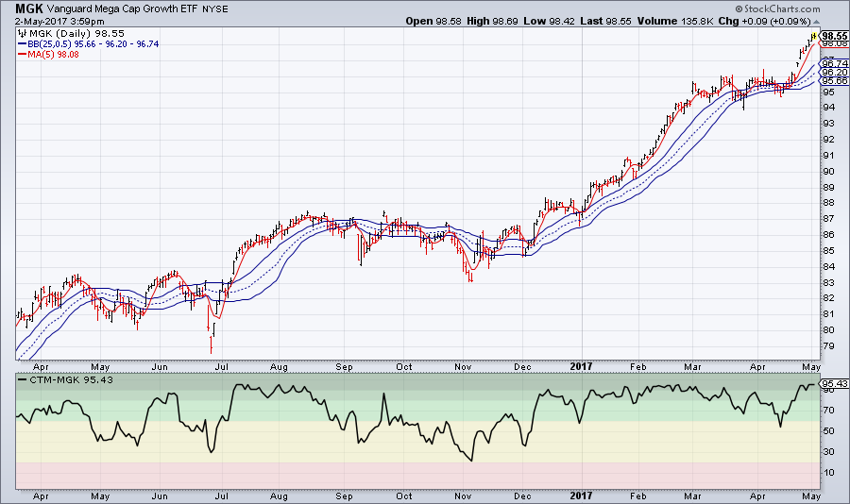Click the Low 98.42 readout
850x504 pixels.
coord(549,21)
